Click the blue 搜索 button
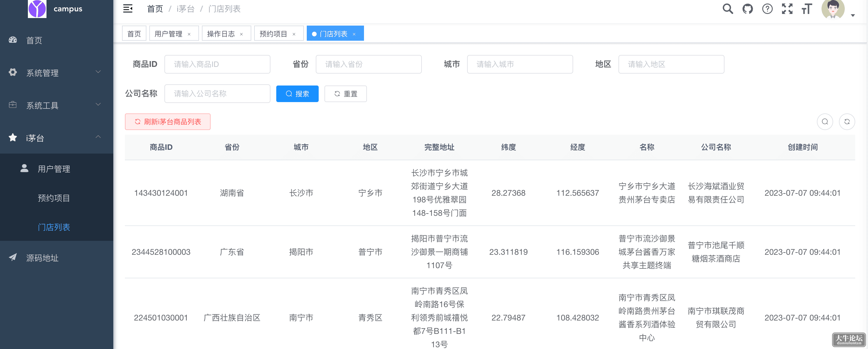 tap(297, 94)
